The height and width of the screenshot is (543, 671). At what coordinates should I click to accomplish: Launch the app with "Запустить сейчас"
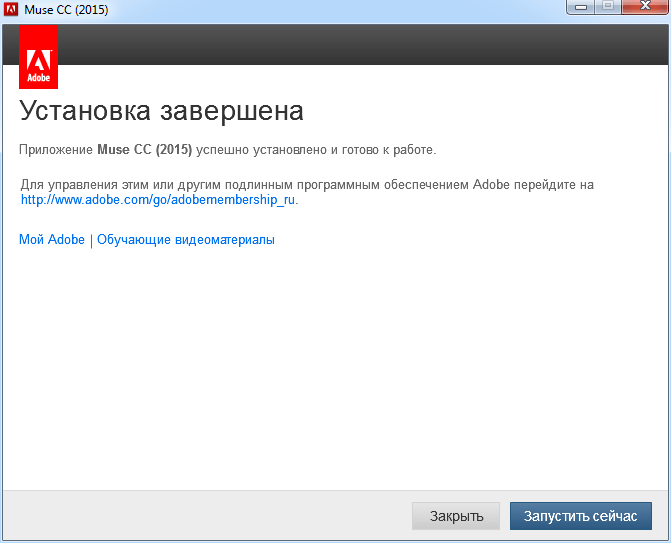(x=580, y=516)
